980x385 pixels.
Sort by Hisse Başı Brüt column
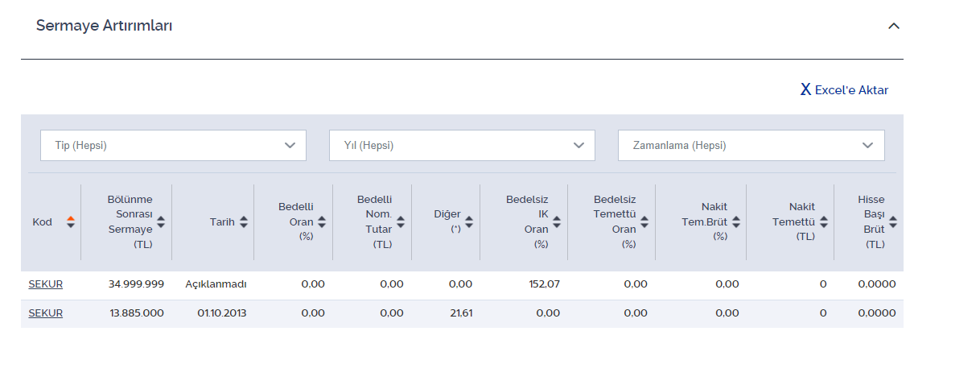[893, 222]
